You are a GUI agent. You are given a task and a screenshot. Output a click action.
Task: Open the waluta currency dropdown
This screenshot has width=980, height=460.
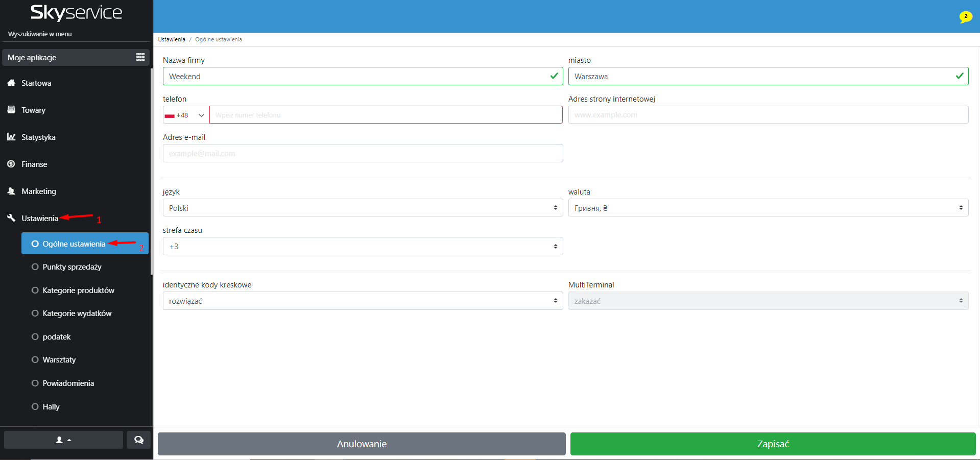click(x=768, y=208)
